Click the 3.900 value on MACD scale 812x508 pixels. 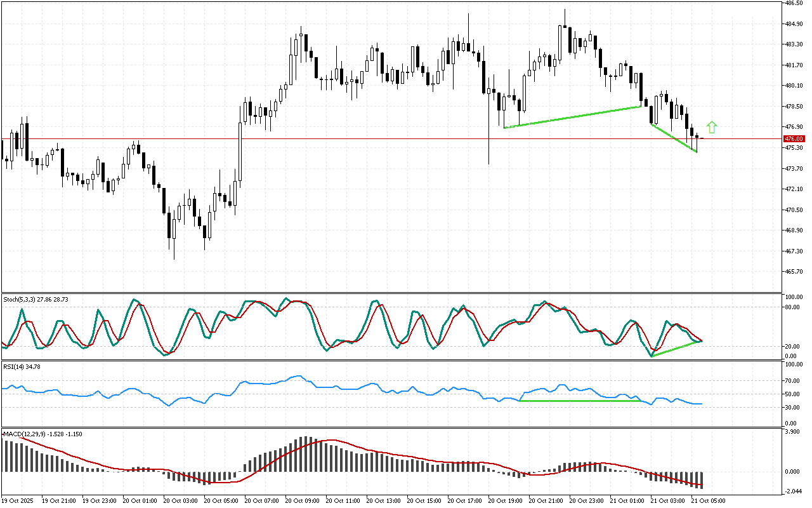pos(793,432)
